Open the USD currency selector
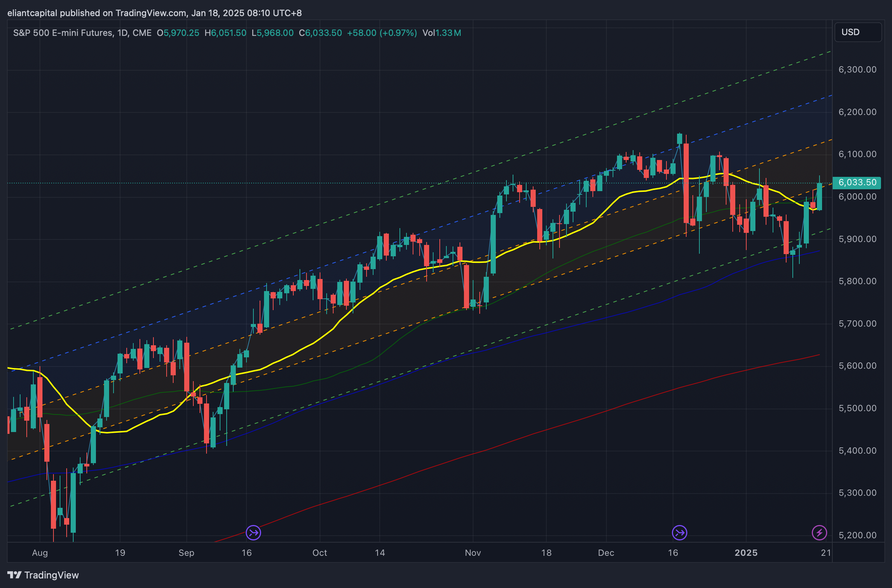This screenshot has width=892, height=588. pyautogui.click(x=858, y=32)
